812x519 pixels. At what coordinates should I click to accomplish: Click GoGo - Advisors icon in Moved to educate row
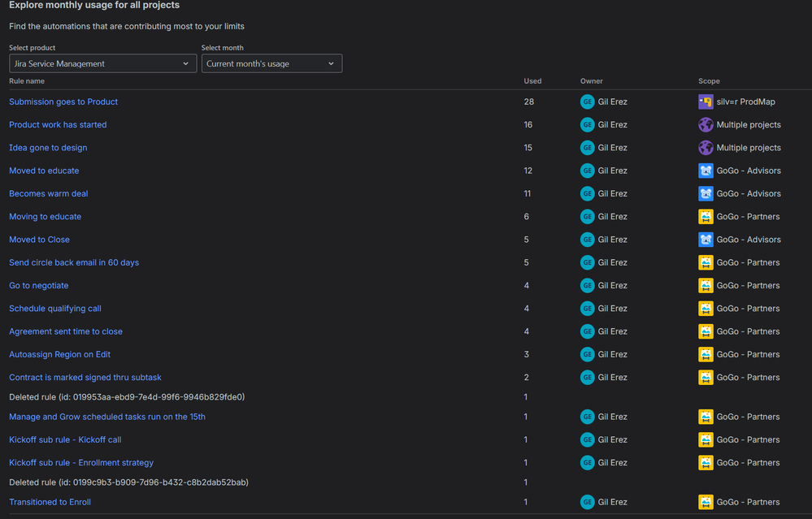coord(706,171)
